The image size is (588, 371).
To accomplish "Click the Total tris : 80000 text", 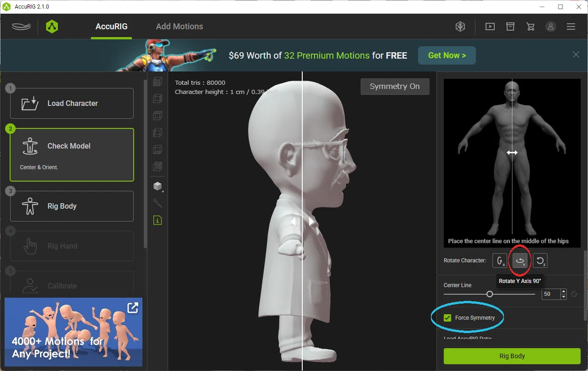I will pyautogui.click(x=200, y=83).
